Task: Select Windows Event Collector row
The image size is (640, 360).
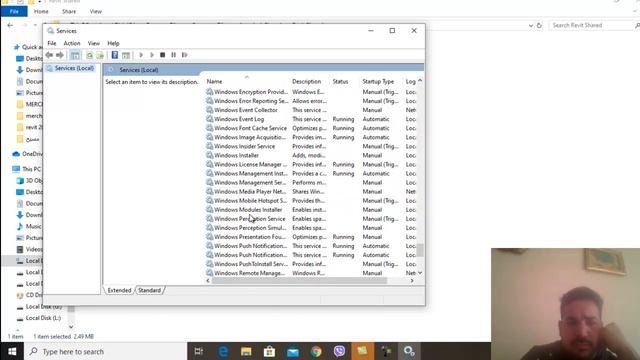Action: [x=311, y=110]
